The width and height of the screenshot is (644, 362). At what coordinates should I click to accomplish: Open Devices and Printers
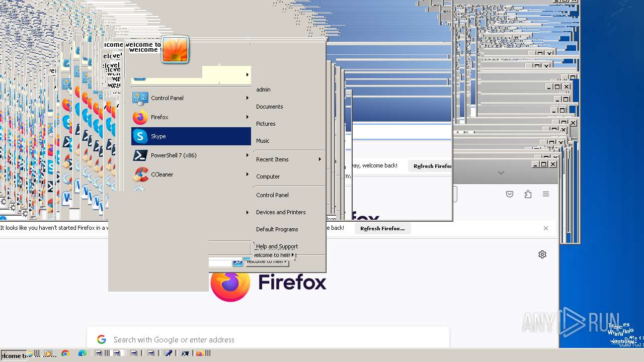click(x=281, y=212)
